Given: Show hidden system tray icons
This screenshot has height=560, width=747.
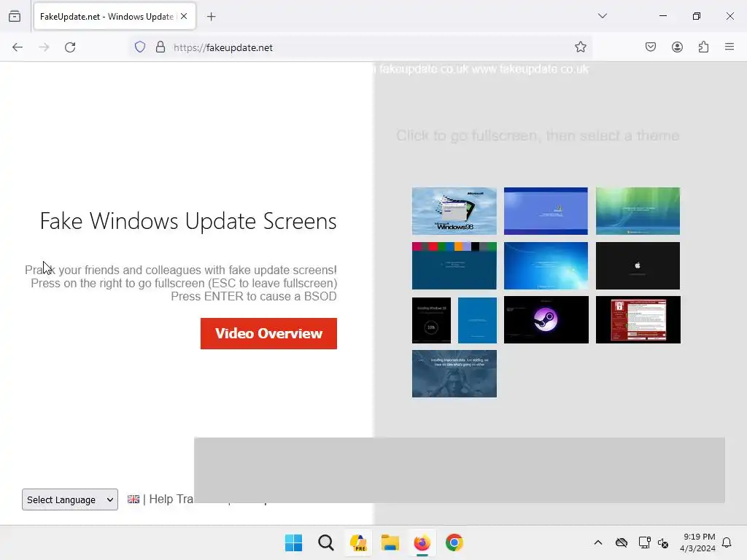Looking at the screenshot, I should coord(598,542).
